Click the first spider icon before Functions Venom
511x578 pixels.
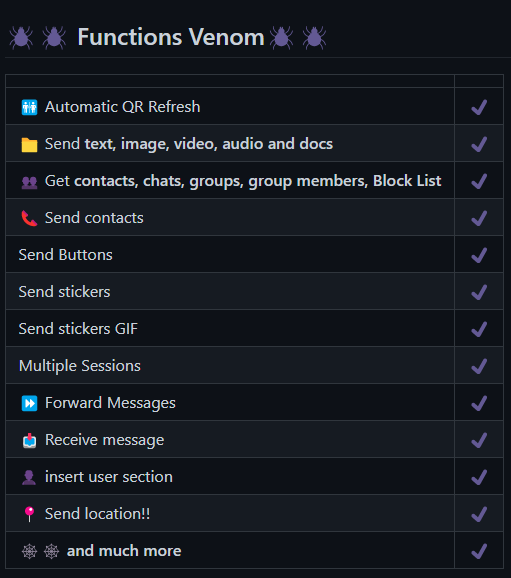pos(21,37)
